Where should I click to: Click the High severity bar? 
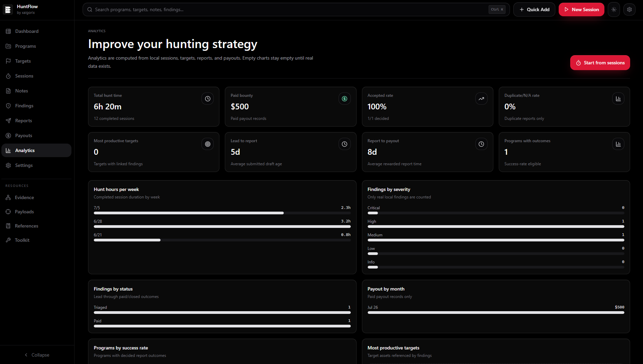coord(496,227)
